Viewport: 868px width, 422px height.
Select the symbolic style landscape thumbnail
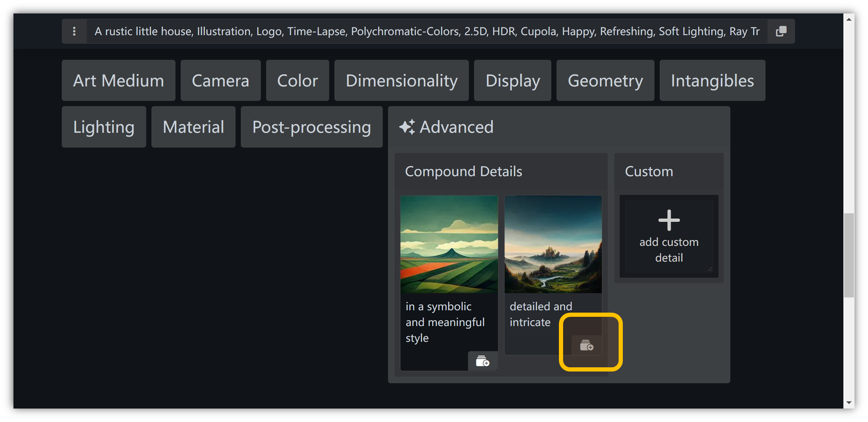[449, 244]
